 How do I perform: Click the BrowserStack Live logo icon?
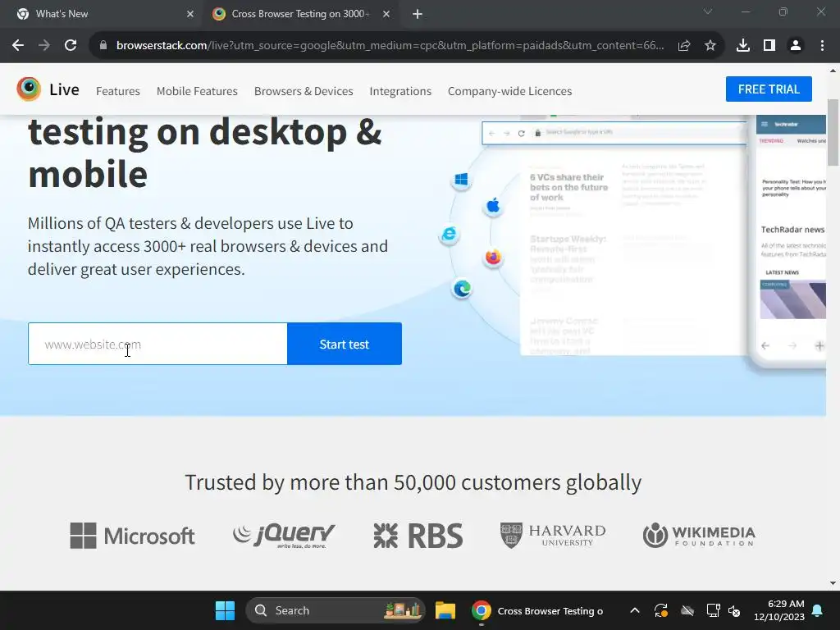(x=29, y=89)
